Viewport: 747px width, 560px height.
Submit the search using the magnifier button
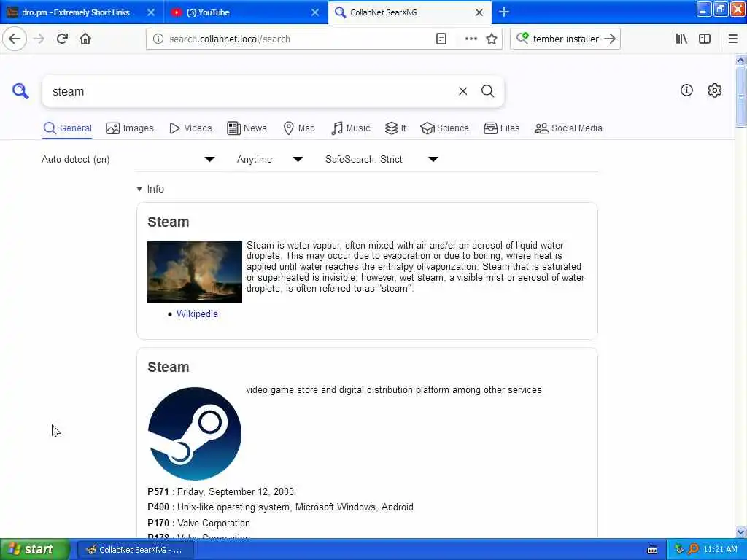click(487, 91)
